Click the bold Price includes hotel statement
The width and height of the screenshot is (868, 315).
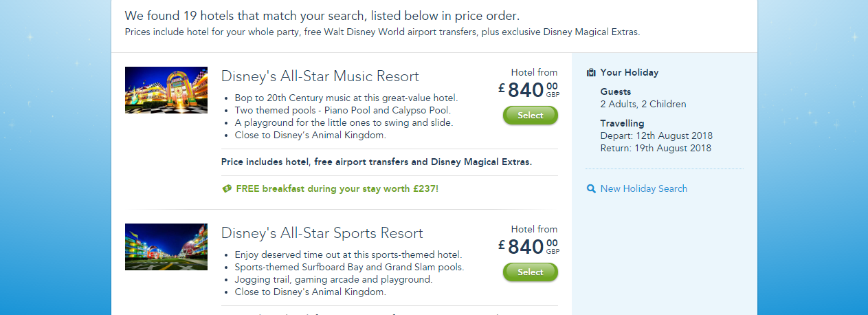click(377, 162)
